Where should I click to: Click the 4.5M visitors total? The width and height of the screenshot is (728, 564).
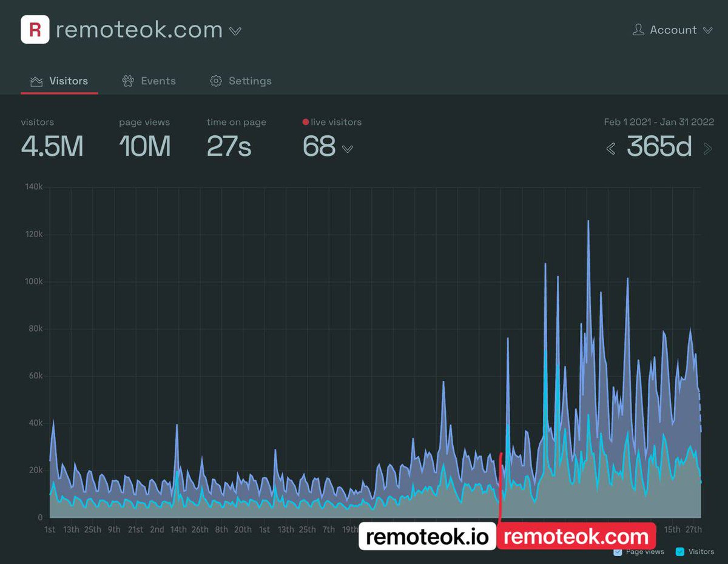[52, 146]
